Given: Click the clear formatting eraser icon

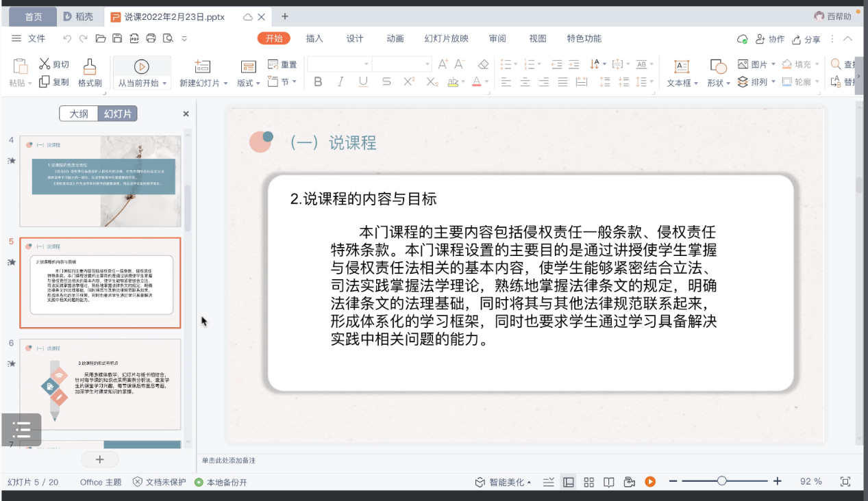Looking at the screenshot, I should coord(483,64).
